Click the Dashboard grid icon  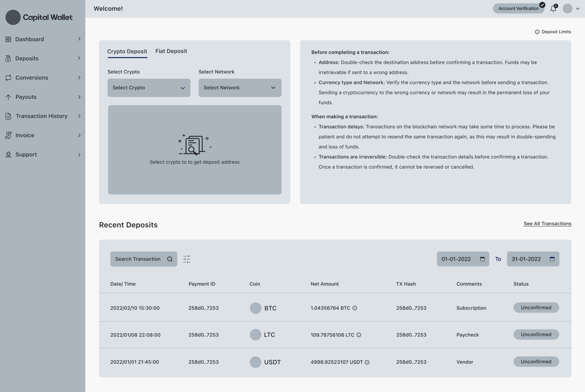tap(8, 39)
